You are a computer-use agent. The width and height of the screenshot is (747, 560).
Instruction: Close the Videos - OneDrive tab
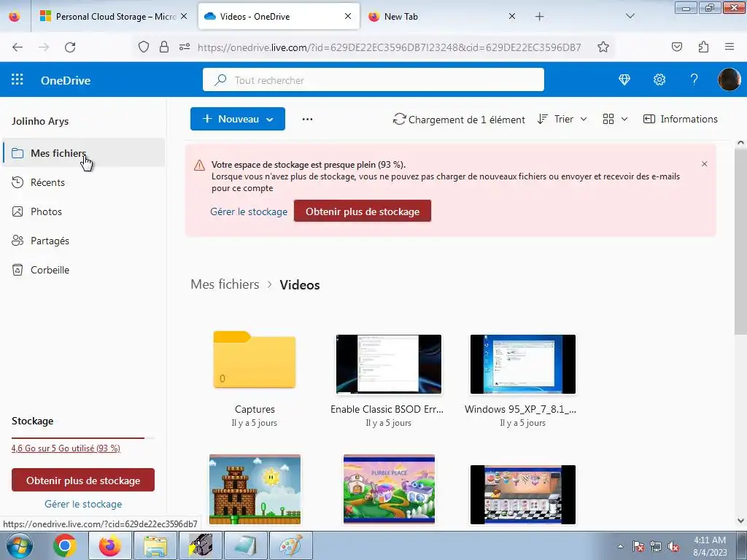(348, 16)
